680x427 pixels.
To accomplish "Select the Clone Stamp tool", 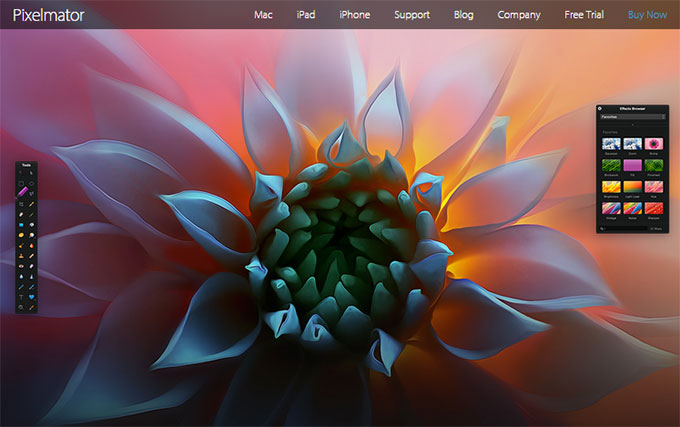I will (21, 256).
